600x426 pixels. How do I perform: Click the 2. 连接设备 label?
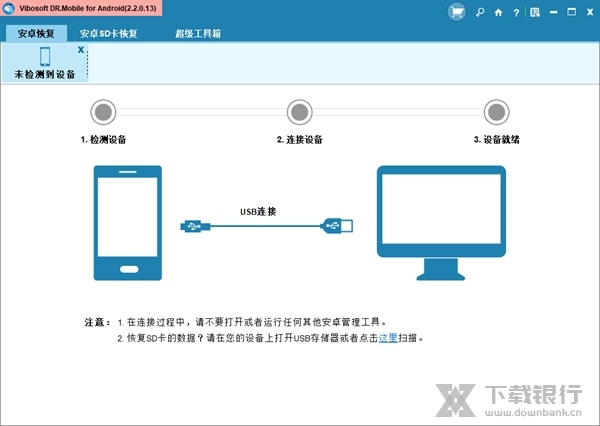pyautogui.click(x=300, y=139)
